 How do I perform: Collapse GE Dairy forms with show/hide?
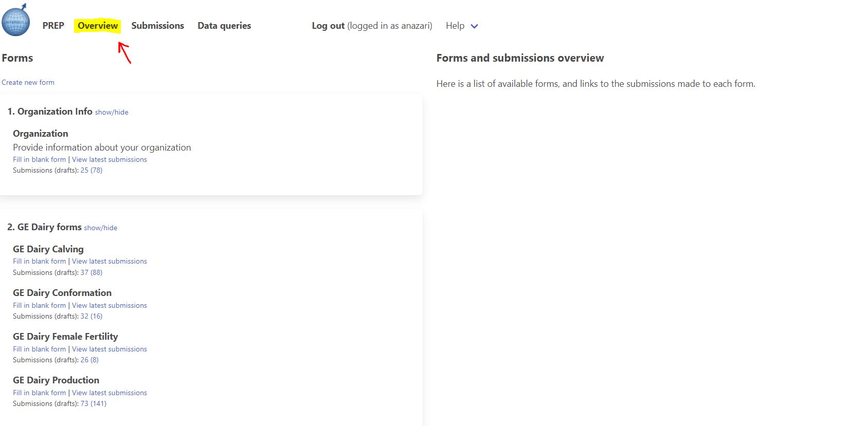point(100,228)
